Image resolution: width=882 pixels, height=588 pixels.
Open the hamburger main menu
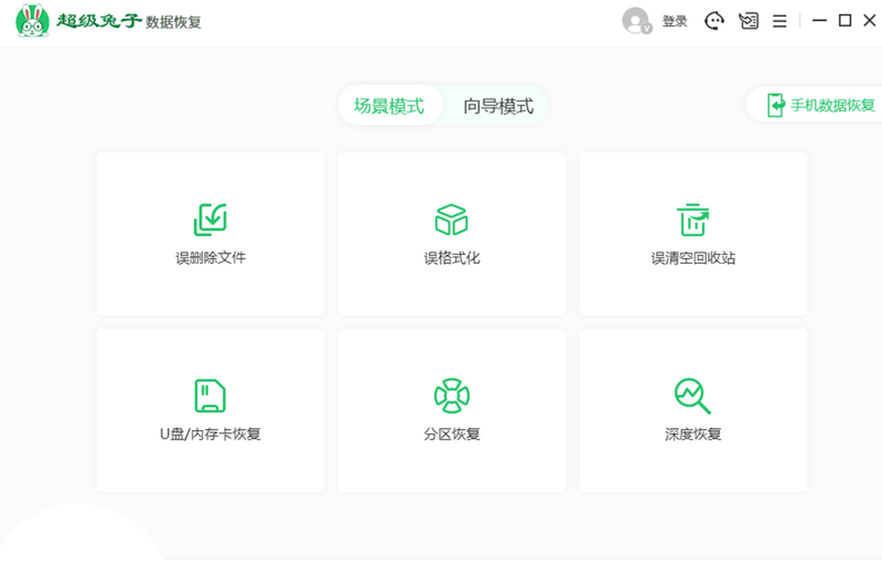click(x=779, y=21)
